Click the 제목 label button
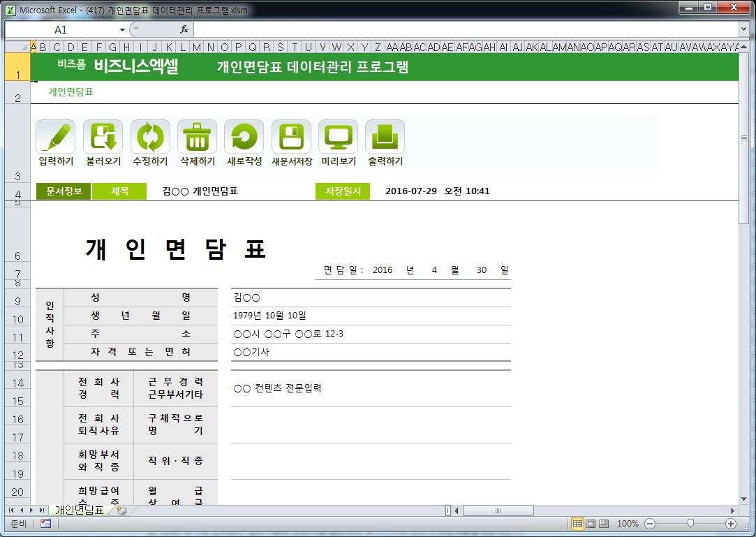This screenshot has width=756, height=537. pyautogui.click(x=119, y=191)
